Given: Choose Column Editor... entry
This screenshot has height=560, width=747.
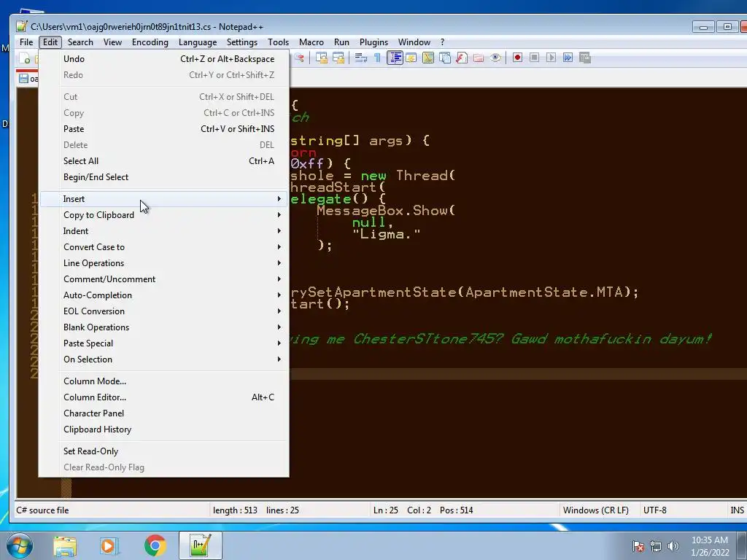Looking at the screenshot, I should click(164, 397).
